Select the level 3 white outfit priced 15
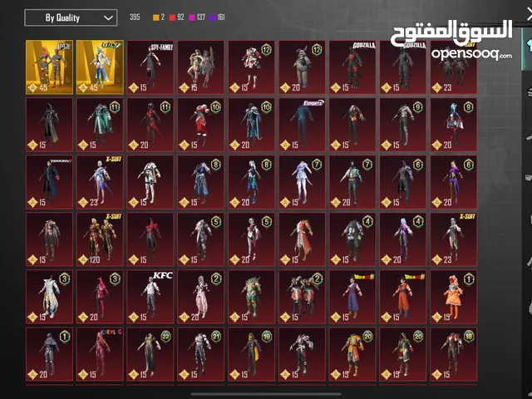The image size is (532, 399). pos(49,297)
